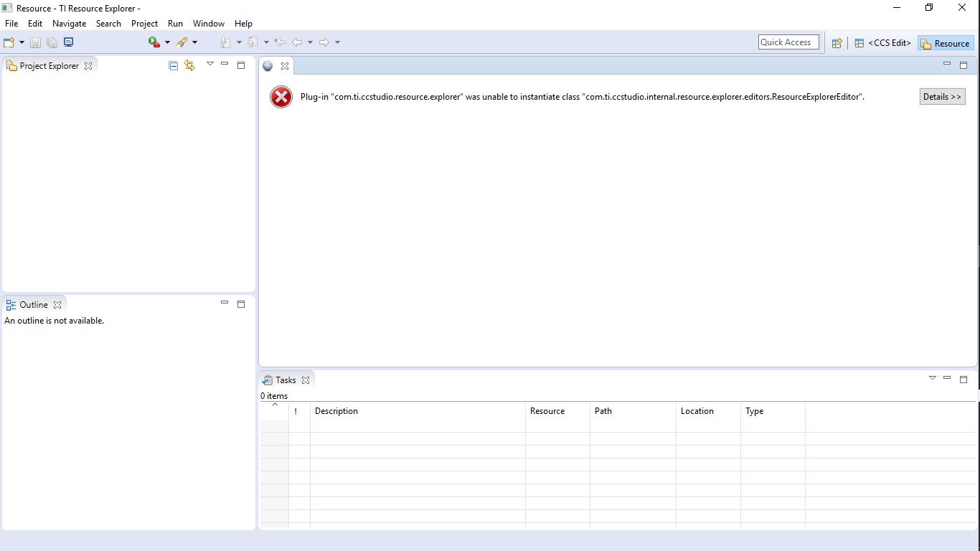Maximize the Outline panel
Image resolution: width=980 pixels, height=551 pixels.
[241, 304]
